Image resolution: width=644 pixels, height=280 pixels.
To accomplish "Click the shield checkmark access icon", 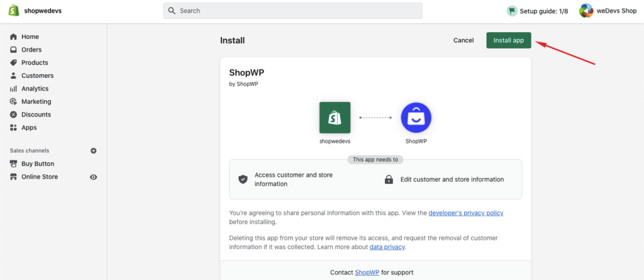I will [x=243, y=179].
